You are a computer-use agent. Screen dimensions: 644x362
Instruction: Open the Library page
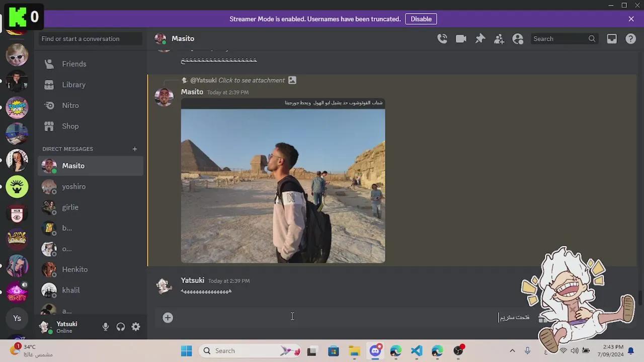[91, 84]
